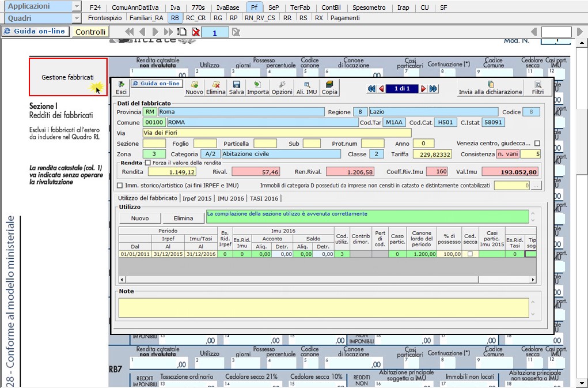Jump to last building record (blue double arrow)

(433, 89)
